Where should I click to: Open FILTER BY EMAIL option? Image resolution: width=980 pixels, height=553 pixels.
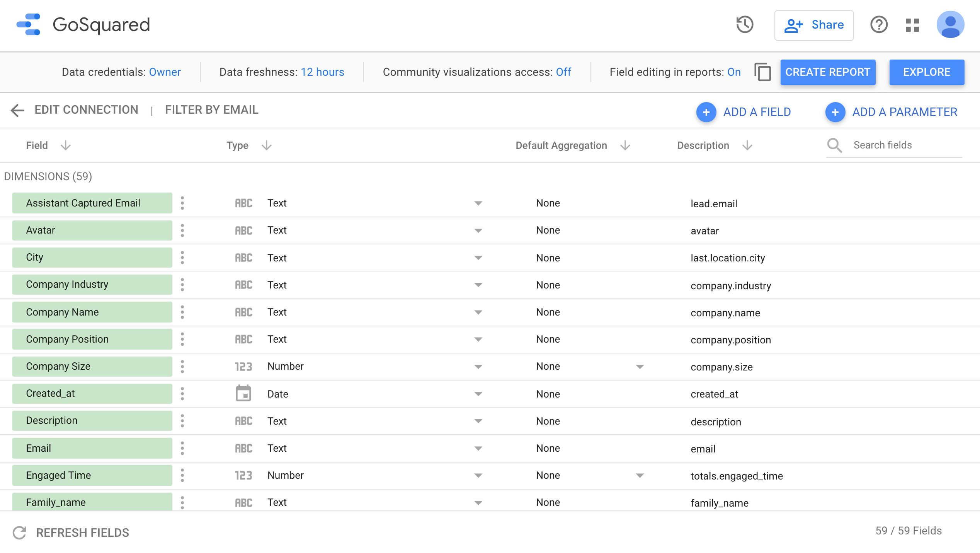[x=211, y=110]
